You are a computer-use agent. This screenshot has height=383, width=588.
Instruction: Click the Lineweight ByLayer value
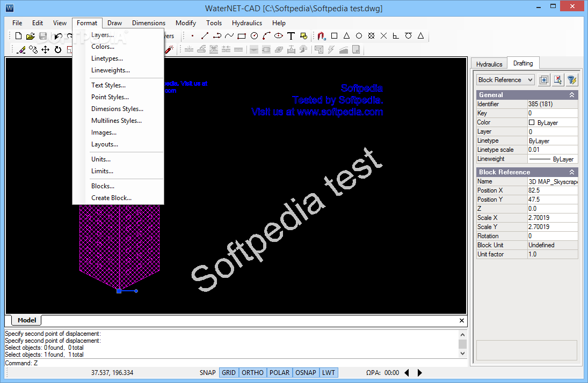click(553, 159)
